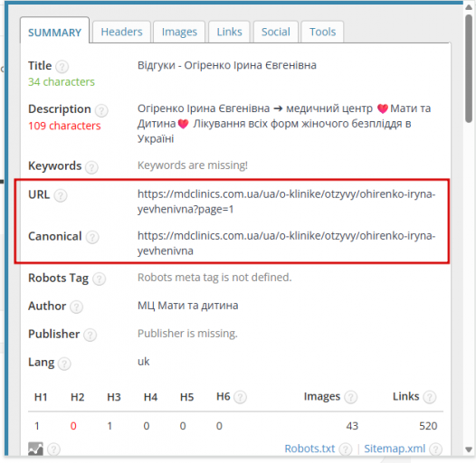
Task: Click the '34 characters' title length
Action: (62, 82)
